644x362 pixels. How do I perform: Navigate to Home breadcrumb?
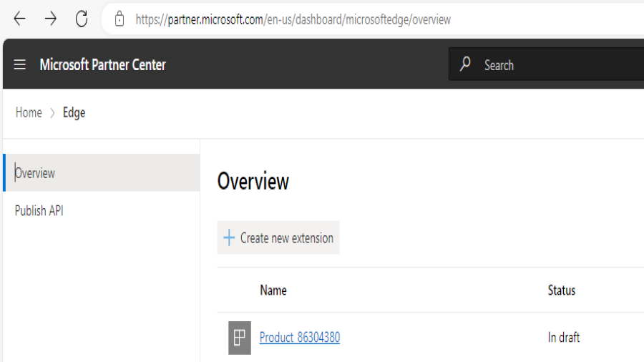coord(29,112)
